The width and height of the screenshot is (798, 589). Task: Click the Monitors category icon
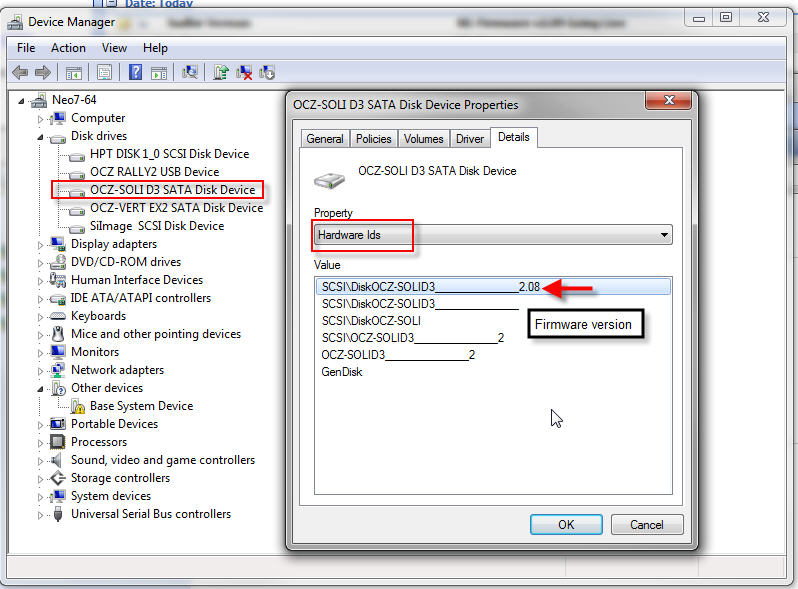(x=58, y=352)
